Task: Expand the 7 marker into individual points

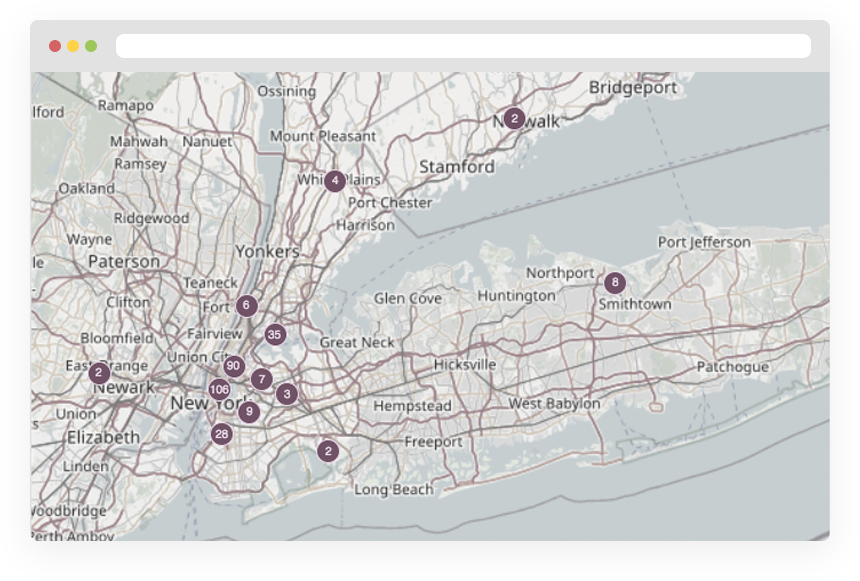Action: (262, 378)
